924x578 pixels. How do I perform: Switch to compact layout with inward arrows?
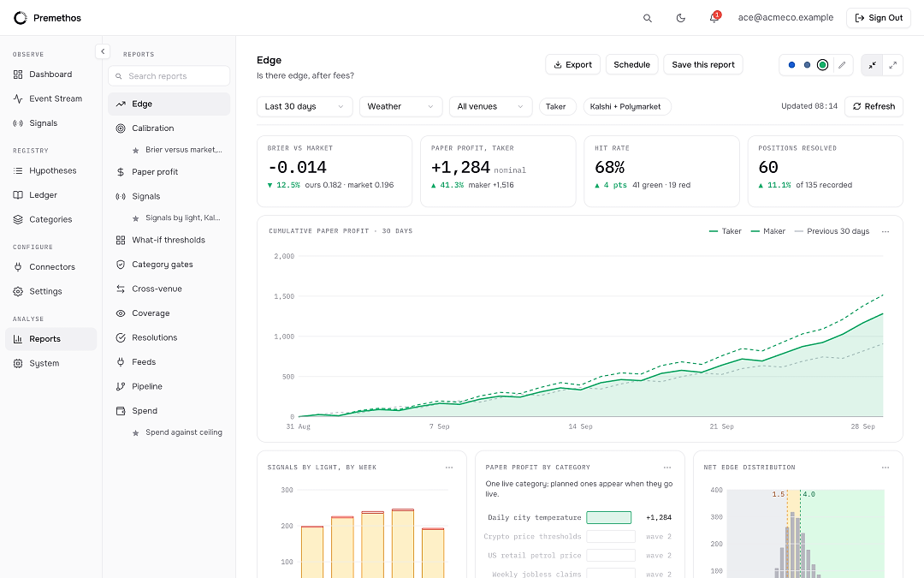[872, 65]
